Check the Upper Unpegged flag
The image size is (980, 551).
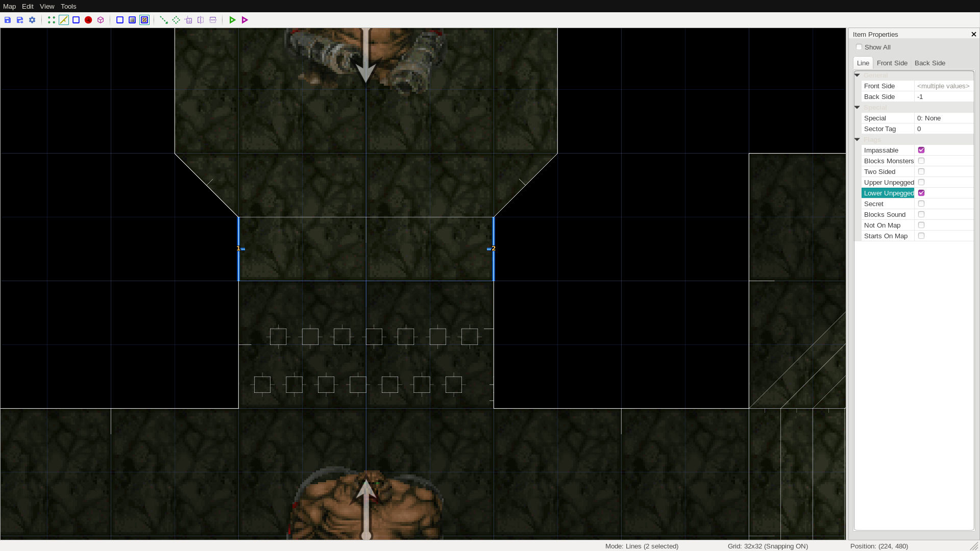(x=921, y=182)
